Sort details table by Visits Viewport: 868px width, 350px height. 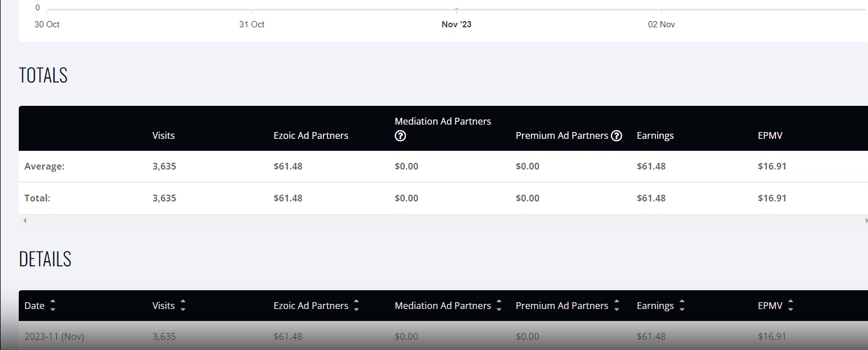click(183, 306)
